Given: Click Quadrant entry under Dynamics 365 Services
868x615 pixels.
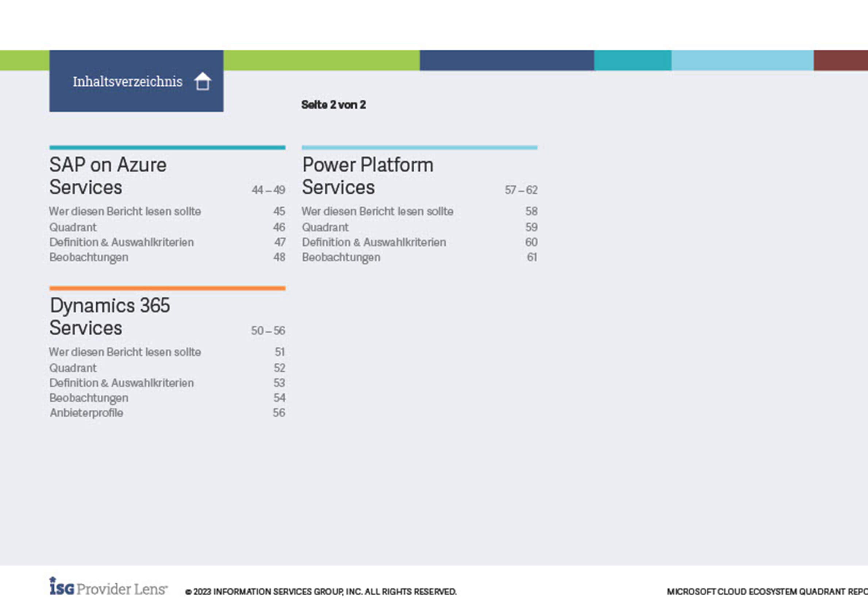Looking at the screenshot, I should click(x=73, y=368).
